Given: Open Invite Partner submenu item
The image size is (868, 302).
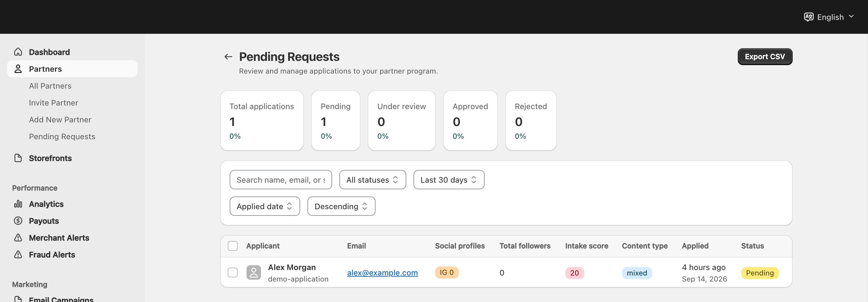Looking at the screenshot, I should [x=54, y=103].
